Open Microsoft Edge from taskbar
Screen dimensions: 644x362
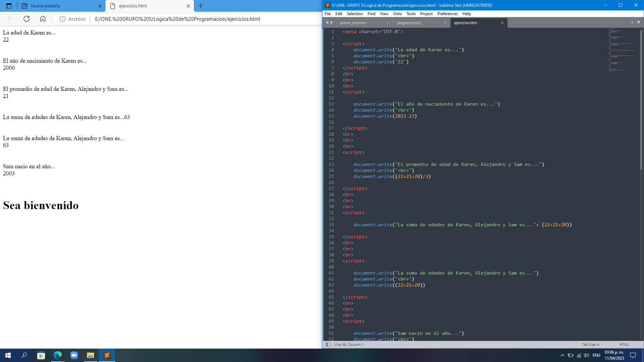pyautogui.click(x=57, y=355)
